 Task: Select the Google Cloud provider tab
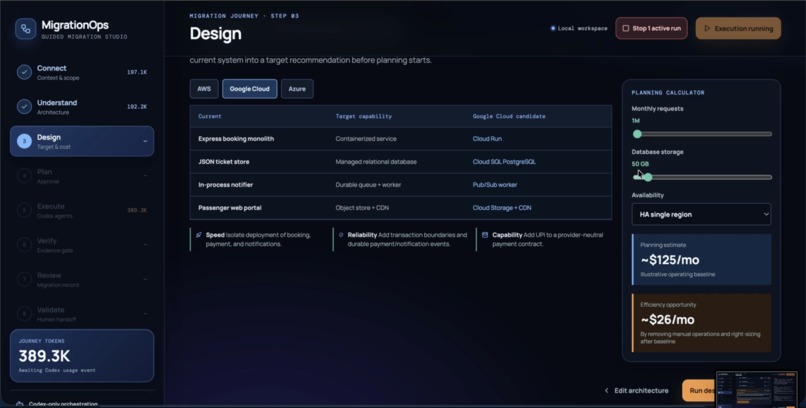[x=249, y=89]
